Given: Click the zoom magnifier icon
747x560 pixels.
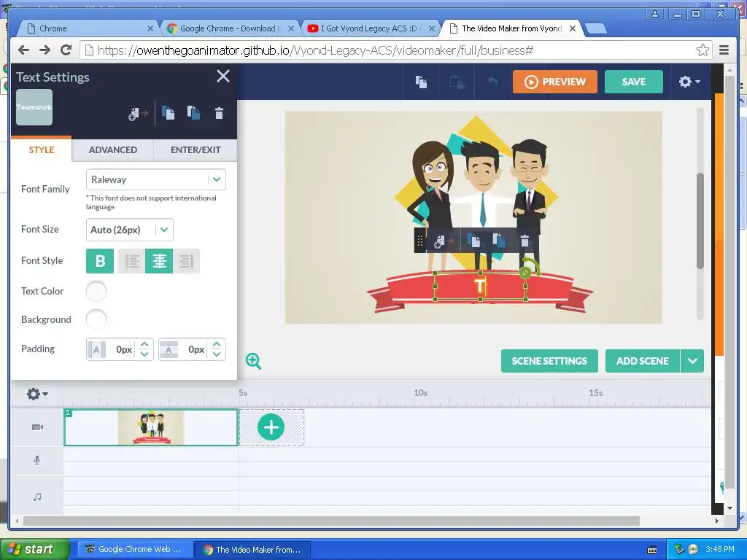Looking at the screenshot, I should click(x=253, y=361).
